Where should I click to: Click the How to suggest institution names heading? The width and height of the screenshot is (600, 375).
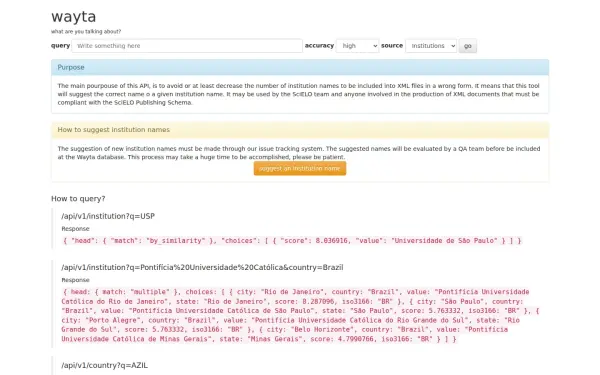[x=114, y=130]
